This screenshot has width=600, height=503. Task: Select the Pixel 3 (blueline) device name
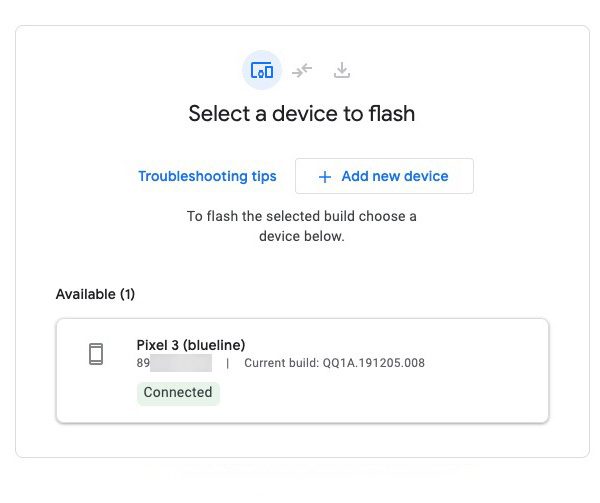pyautogui.click(x=190, y=345)
